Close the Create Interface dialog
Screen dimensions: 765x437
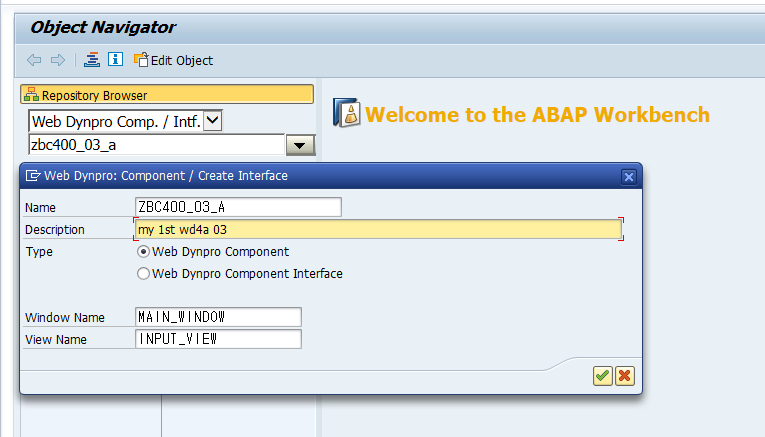tap(628, 177)
